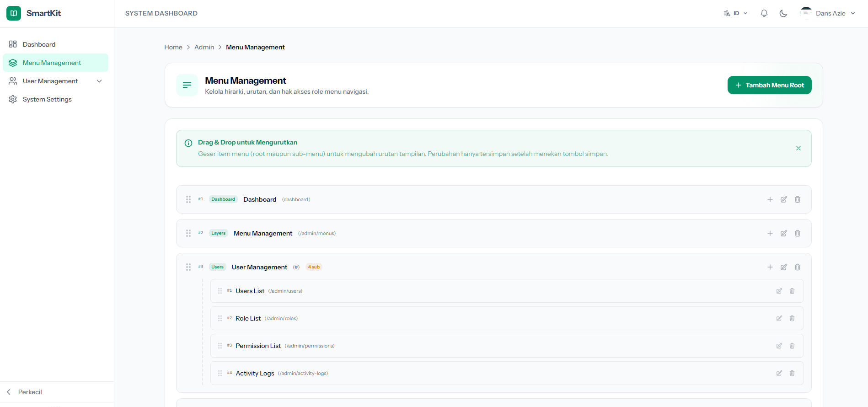Click the Dashboard icon tag badge

[x=223, y=199]
